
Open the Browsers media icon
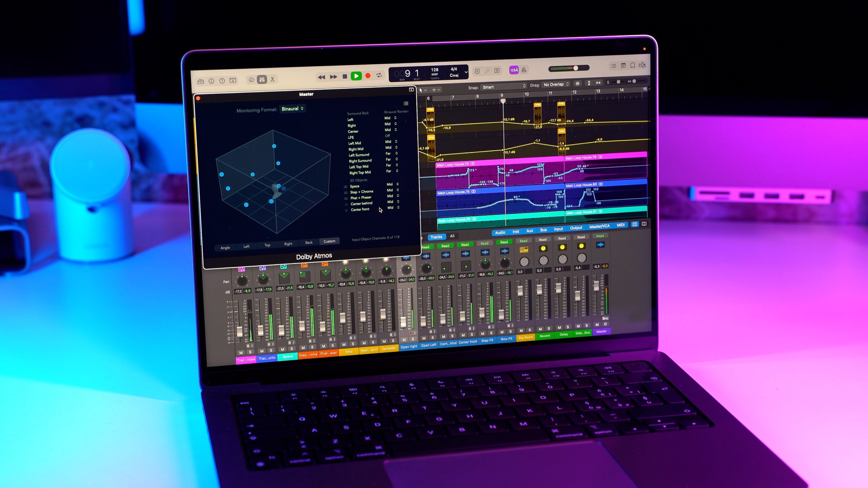642,65
